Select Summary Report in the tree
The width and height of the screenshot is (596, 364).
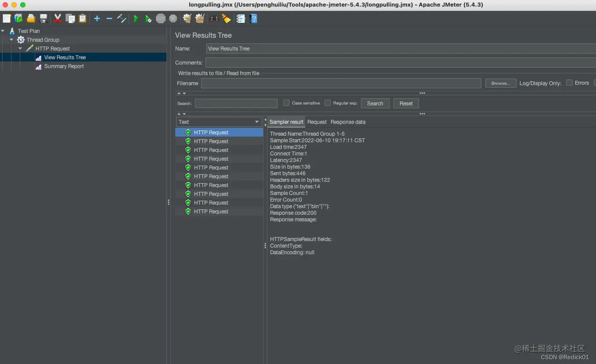[x=64, y=66]
